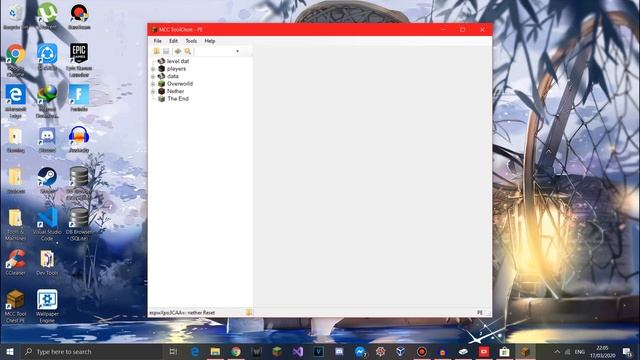Select the Overworld tree node

pos(180,84)
